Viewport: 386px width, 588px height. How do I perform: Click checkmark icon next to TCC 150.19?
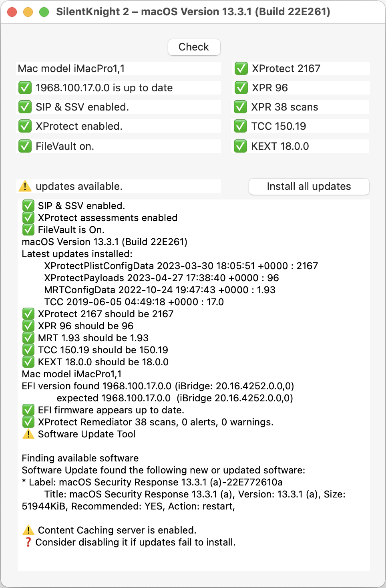tap(241, 126)
